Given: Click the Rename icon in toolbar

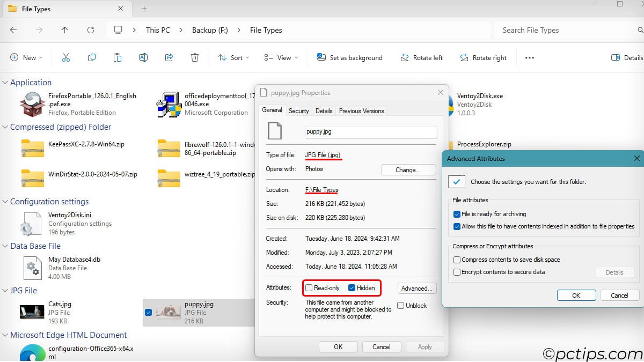Looking at the screenshot, I should coord(143,57).
